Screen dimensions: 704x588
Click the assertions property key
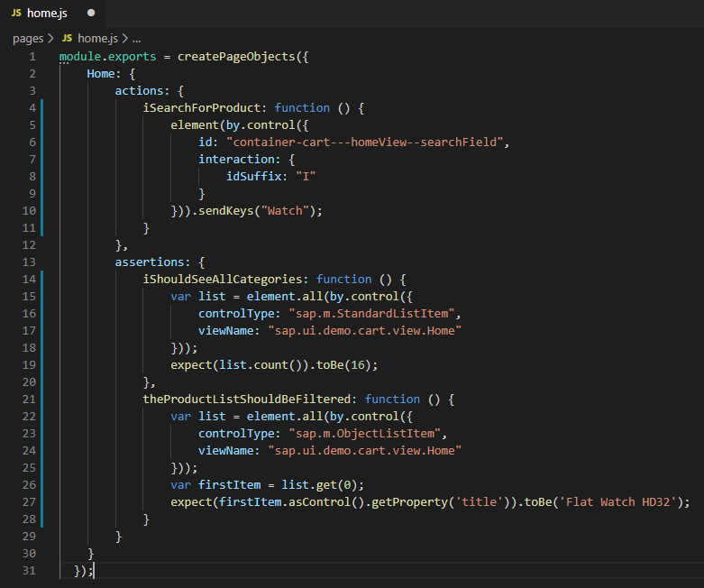[150, 262]
